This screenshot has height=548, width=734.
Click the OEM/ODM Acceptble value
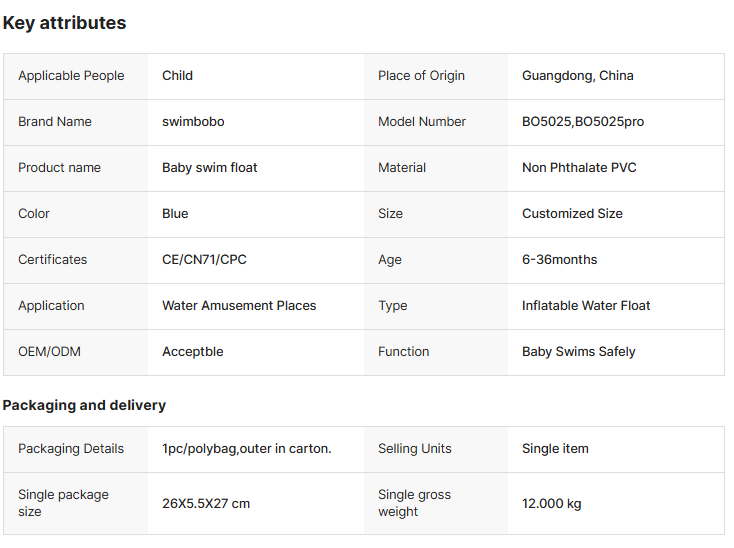coord(193,352)
